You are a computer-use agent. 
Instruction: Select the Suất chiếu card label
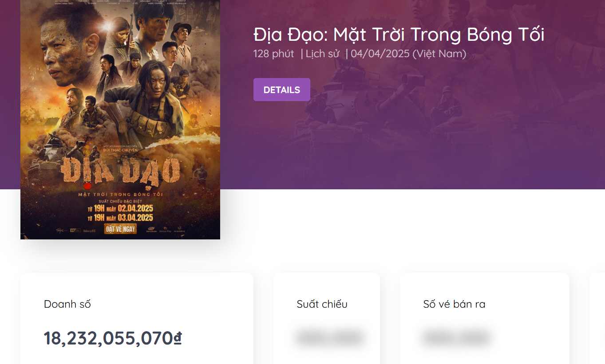tap(322, 304)
